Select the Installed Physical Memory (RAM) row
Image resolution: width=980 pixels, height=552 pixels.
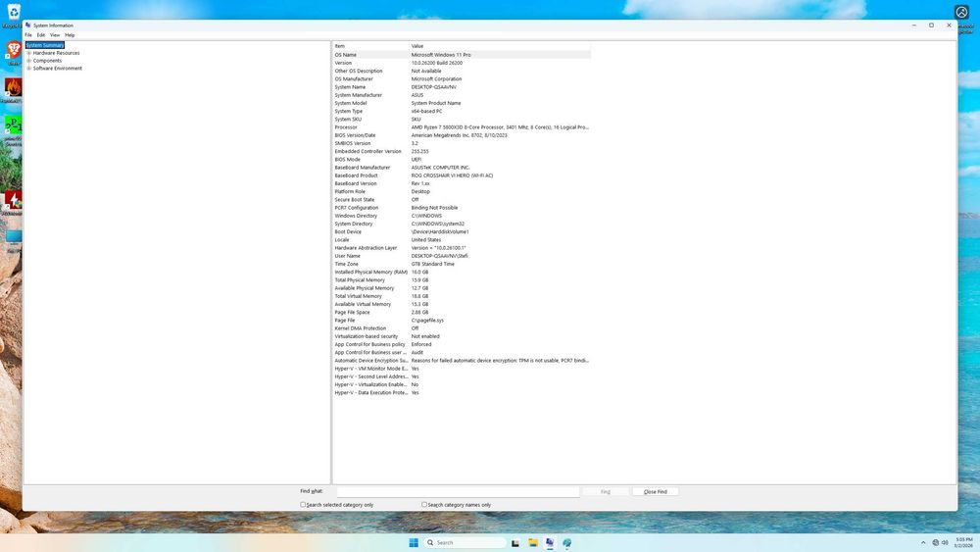click(462, 272)
